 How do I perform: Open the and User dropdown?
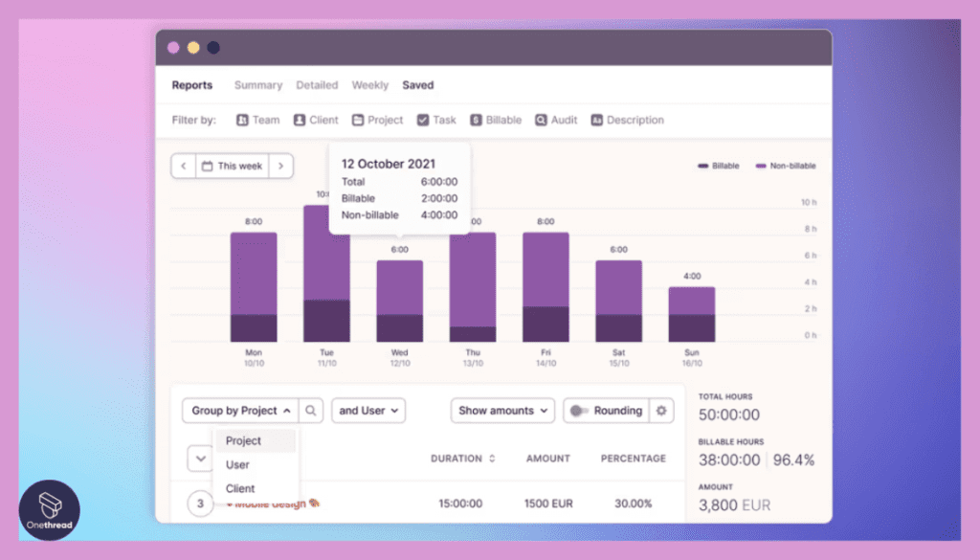pyautogui.click(x=368, y=411)
